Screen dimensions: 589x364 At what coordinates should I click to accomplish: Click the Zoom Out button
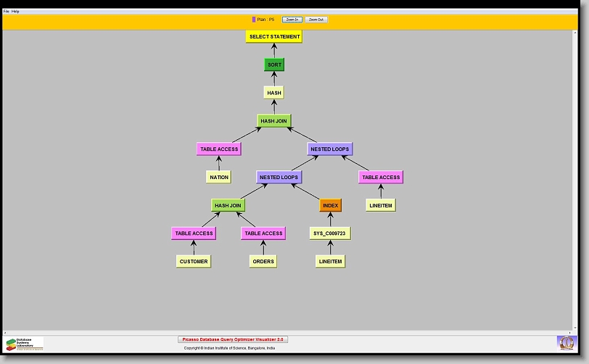click(x=316, y=20)
